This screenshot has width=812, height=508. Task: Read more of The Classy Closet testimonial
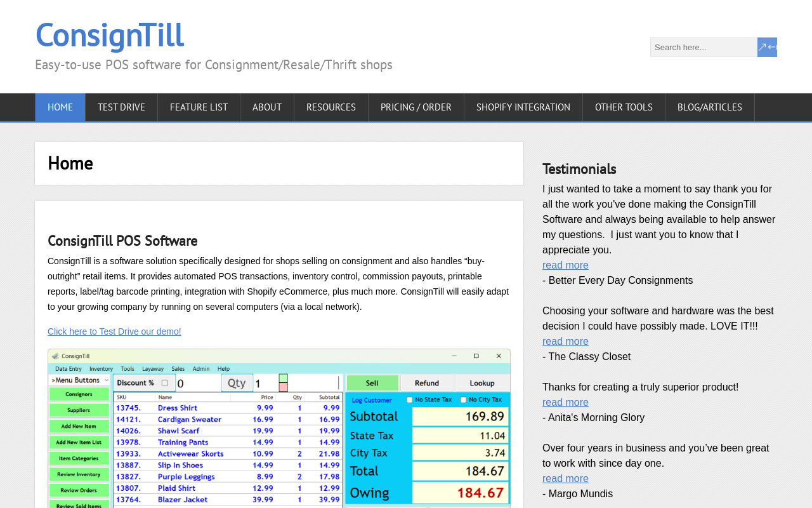tap(565, 342)
